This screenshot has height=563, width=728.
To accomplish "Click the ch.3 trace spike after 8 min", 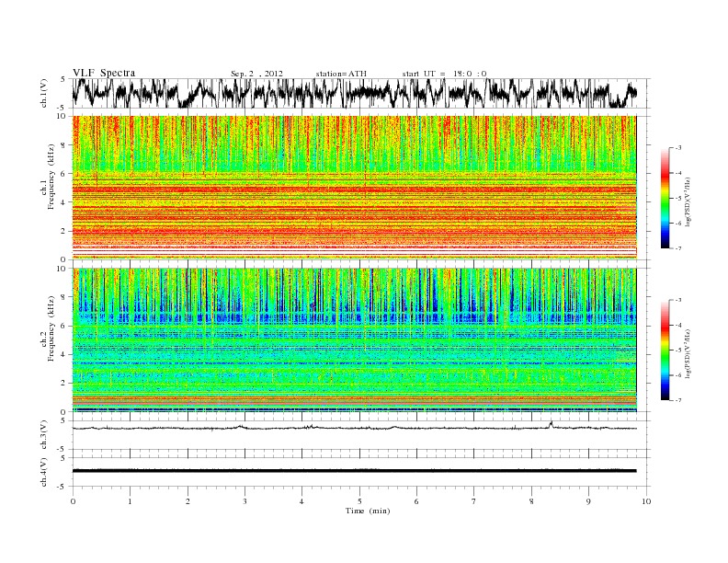I will 552,424.
